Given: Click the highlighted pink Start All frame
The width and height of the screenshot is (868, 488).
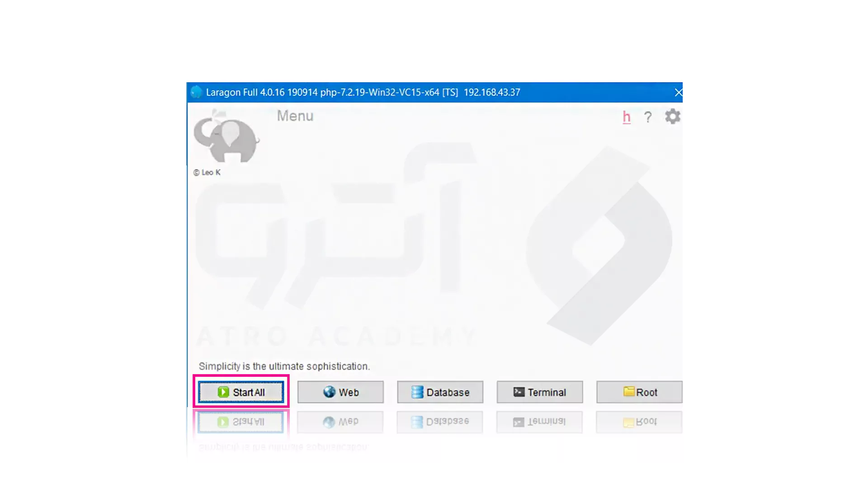Looking at the screenshot, I should click(241, 392).
